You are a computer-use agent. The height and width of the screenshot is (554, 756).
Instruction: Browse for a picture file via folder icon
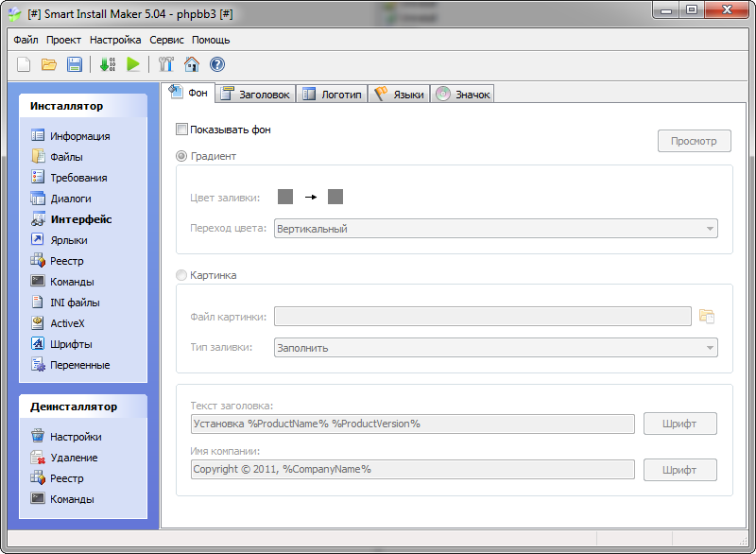tap(706, 316)
